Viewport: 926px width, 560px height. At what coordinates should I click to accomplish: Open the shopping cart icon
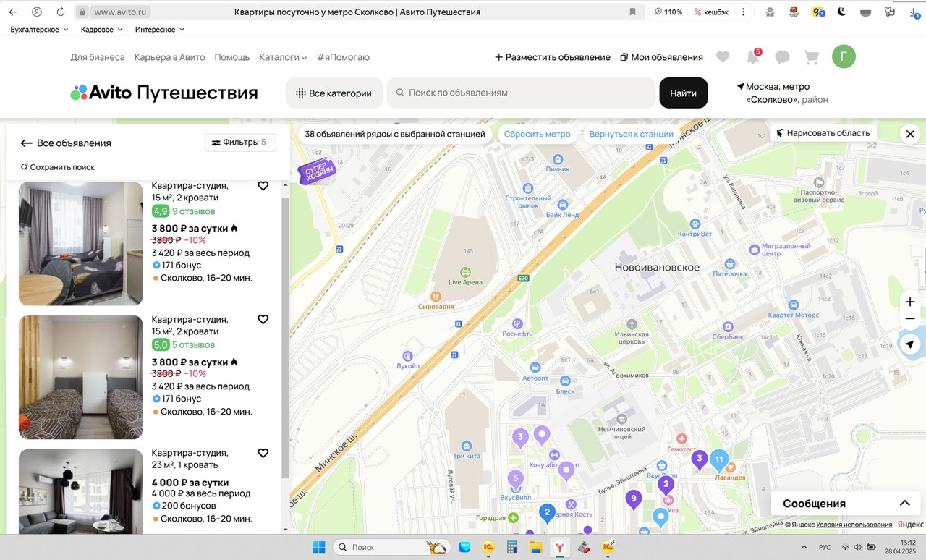pos(812,57)
